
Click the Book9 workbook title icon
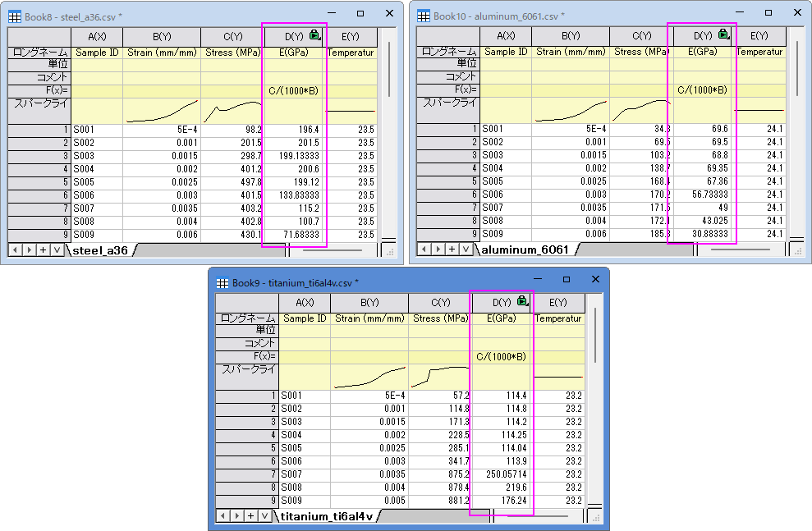coord(222,283)
